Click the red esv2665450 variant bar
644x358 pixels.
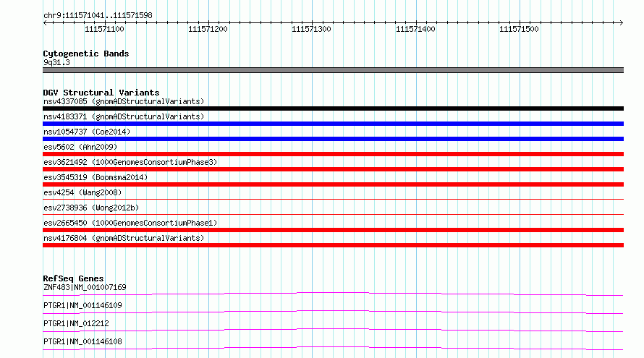pyautogui.click(x=333, y=230)
